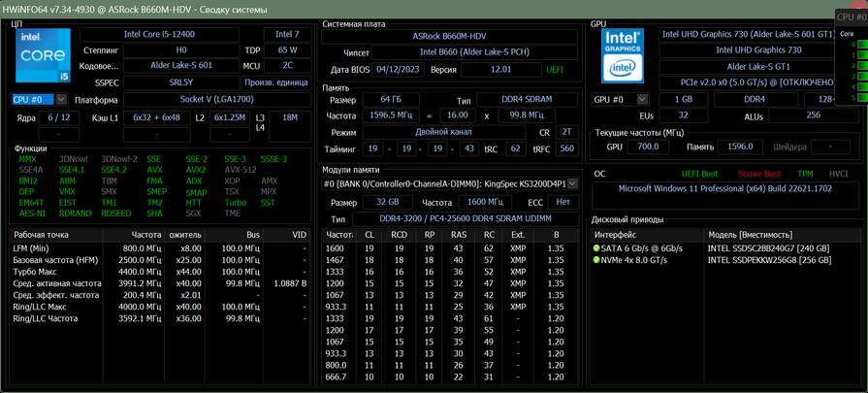Click the cores value 6 / 12
The image size is (868, 393).
point(59,118)
